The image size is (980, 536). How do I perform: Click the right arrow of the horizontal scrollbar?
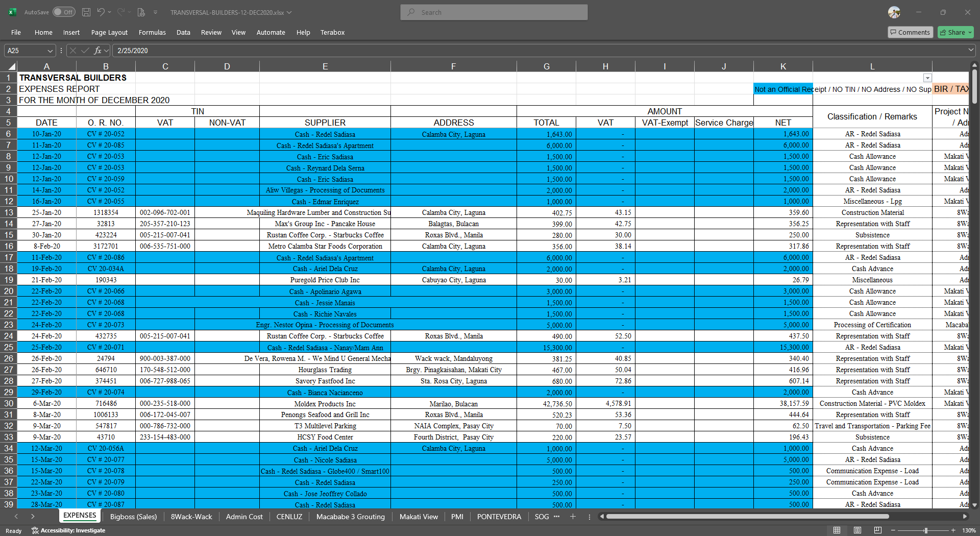[965, 517]
